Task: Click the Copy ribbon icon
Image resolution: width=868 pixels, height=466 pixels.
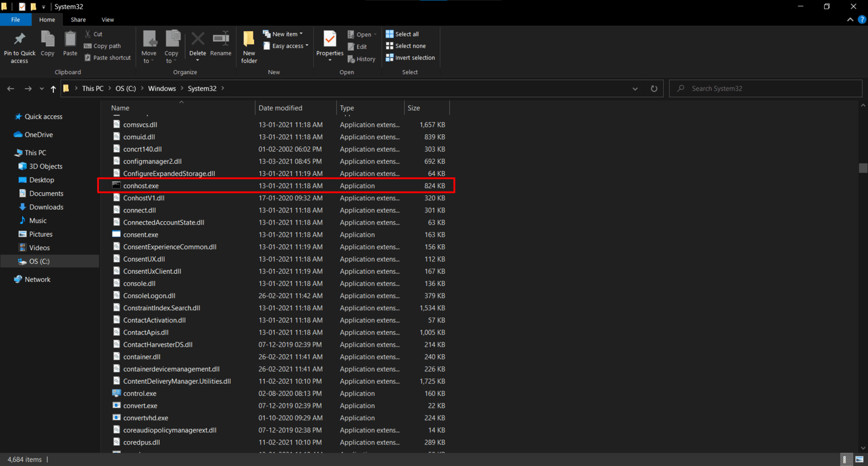Action: pyautogui.click(x=47, y=44)
